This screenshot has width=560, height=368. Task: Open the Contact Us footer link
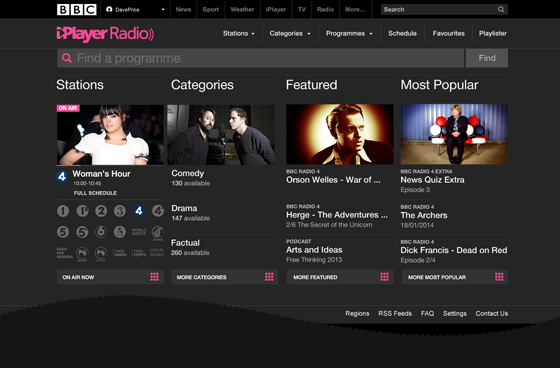pyautogui.click(x=491, y=313)
